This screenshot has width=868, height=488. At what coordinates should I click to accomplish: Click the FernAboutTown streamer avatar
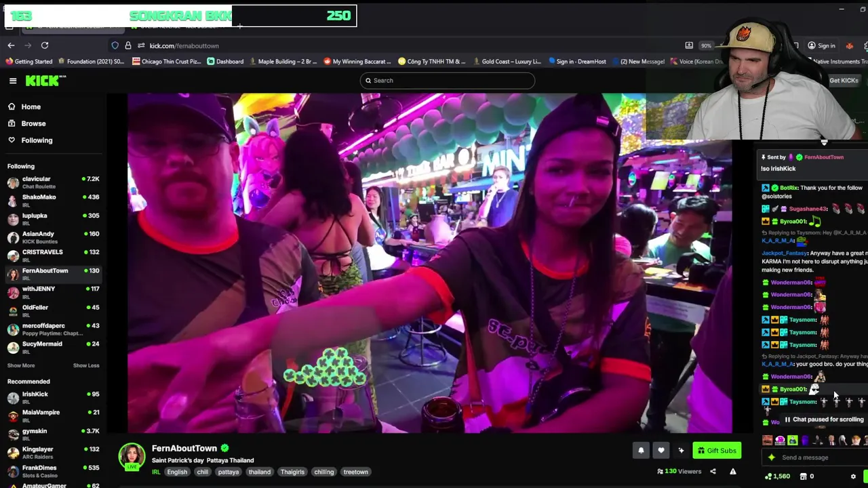[132, 457]
